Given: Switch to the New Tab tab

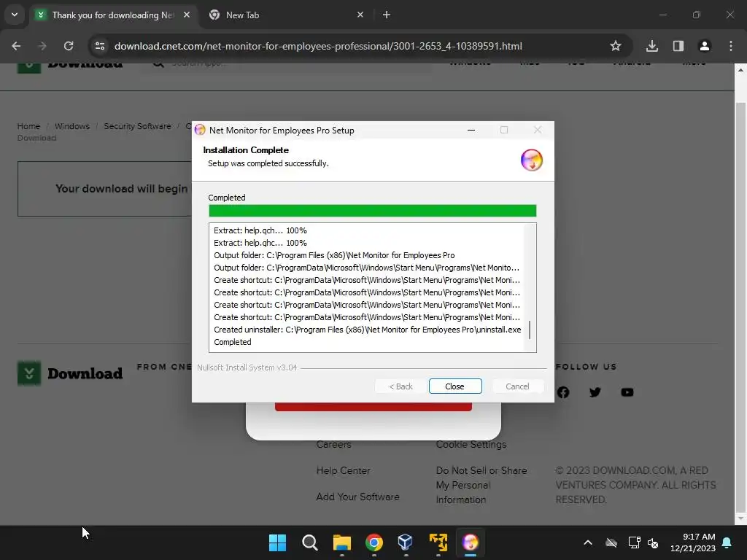Looking at the screenshot, I should coord(281,15).
